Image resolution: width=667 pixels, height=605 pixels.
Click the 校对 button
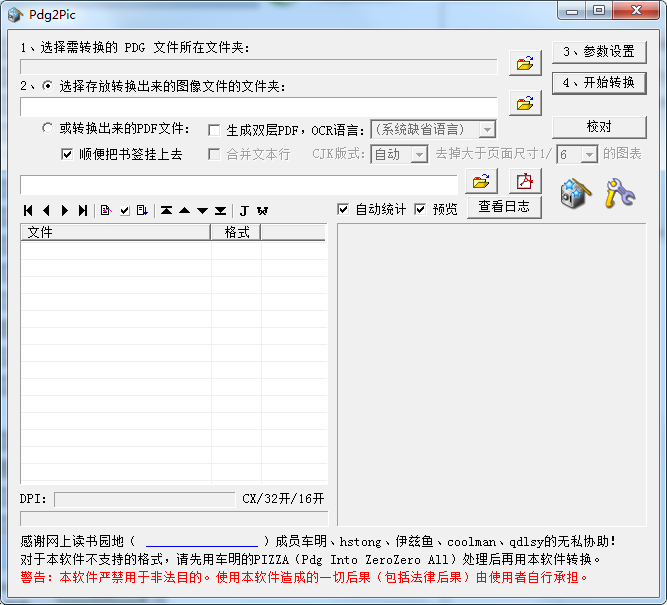pyautogui.click(x=599, y=127)
